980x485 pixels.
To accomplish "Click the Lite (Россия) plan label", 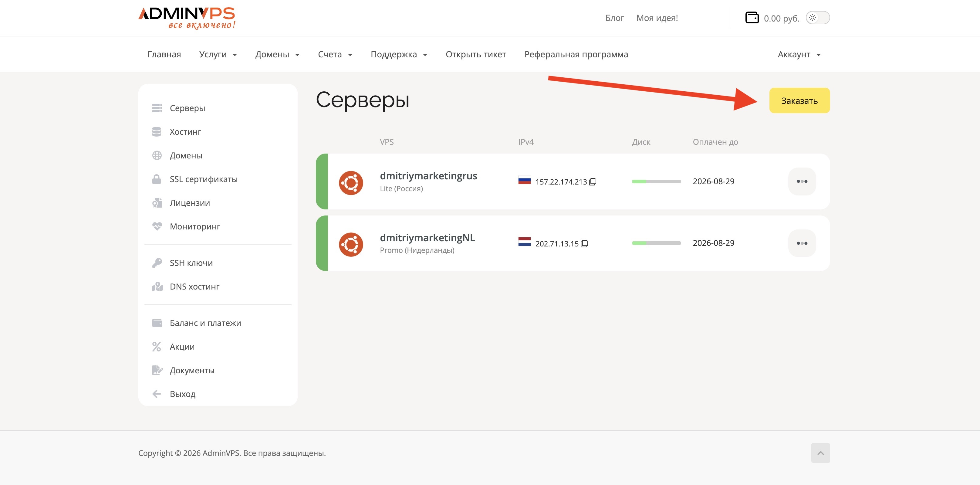I will [401, 188].
